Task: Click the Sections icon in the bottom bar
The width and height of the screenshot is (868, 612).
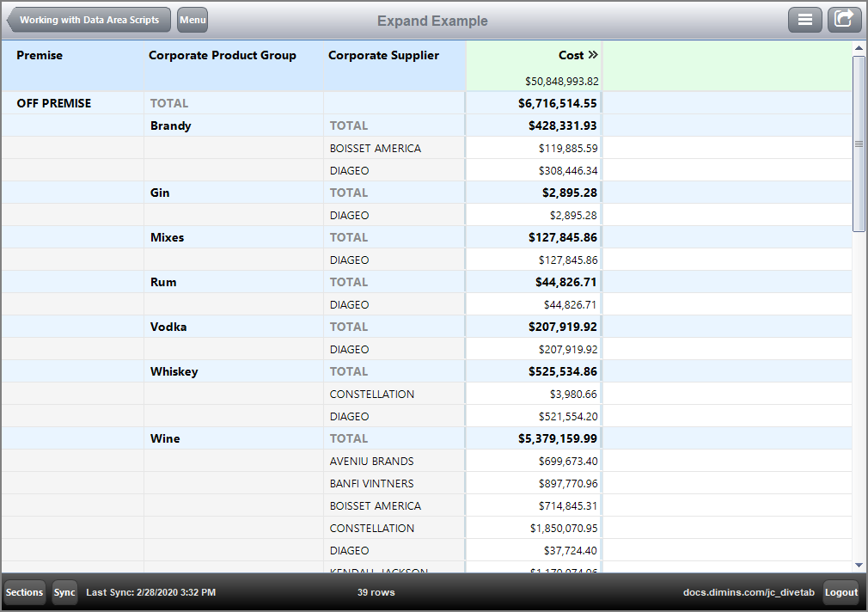Action: tap(23, 592)
